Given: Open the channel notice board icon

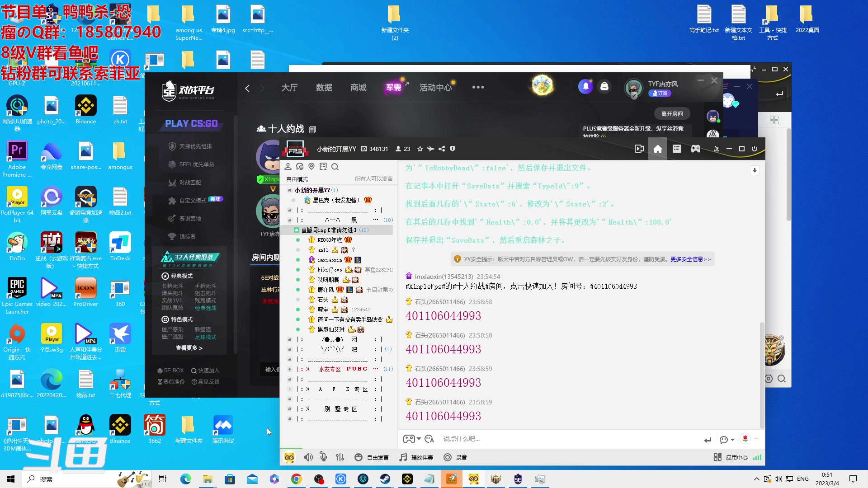Looking at the screenshot, I should [x=323, y=167].
